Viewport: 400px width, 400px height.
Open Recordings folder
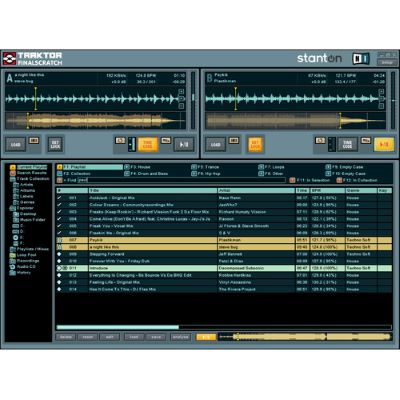(x=24, y=261)
